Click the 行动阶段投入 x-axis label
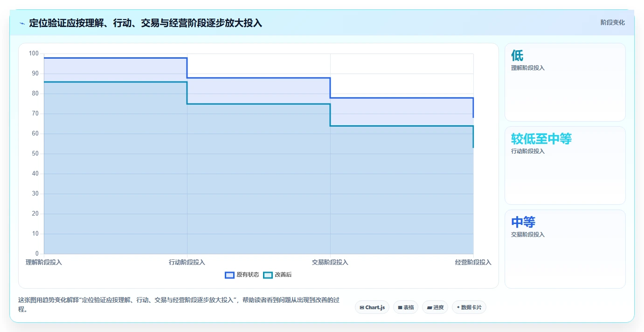This screenshot has width=644, height=332. [x=187, y=263]
